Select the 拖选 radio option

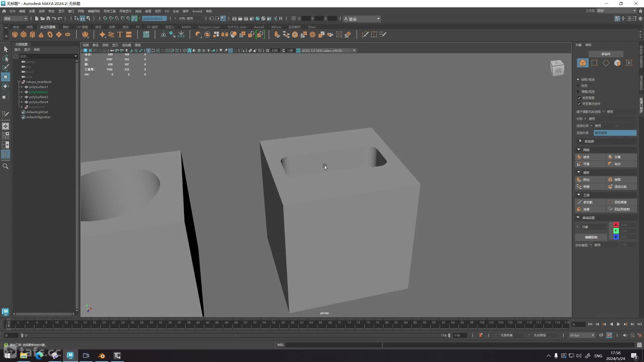pyautogui.click(x=578, y=85)
